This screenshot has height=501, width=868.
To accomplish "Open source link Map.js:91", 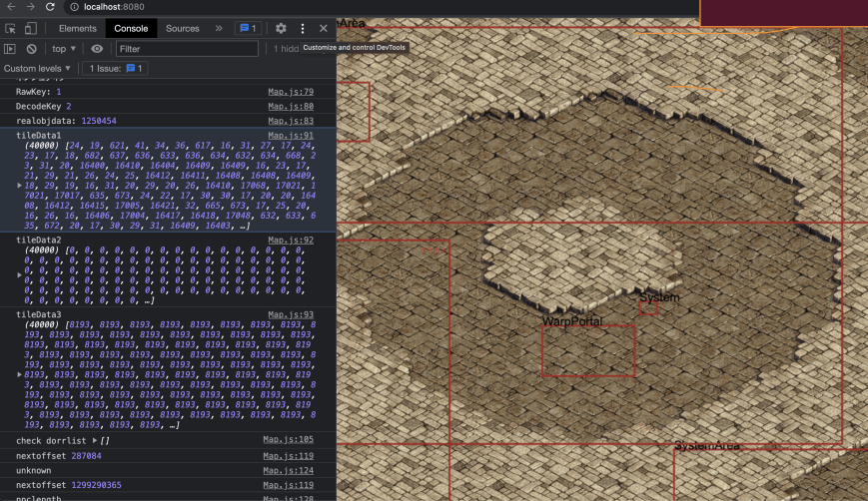I will pyautogui.click(x=291, y=136).
